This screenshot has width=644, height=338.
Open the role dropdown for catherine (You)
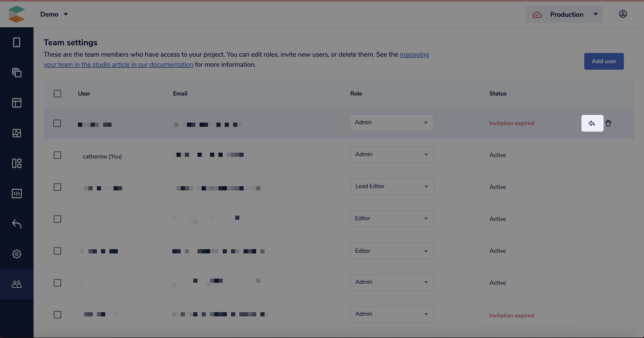point(392,155)
